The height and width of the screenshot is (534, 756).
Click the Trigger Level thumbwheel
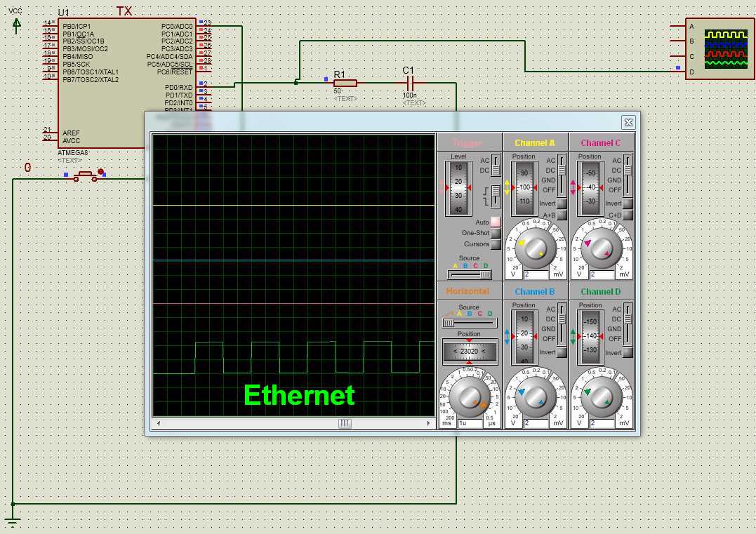click(x=458, y=189)
